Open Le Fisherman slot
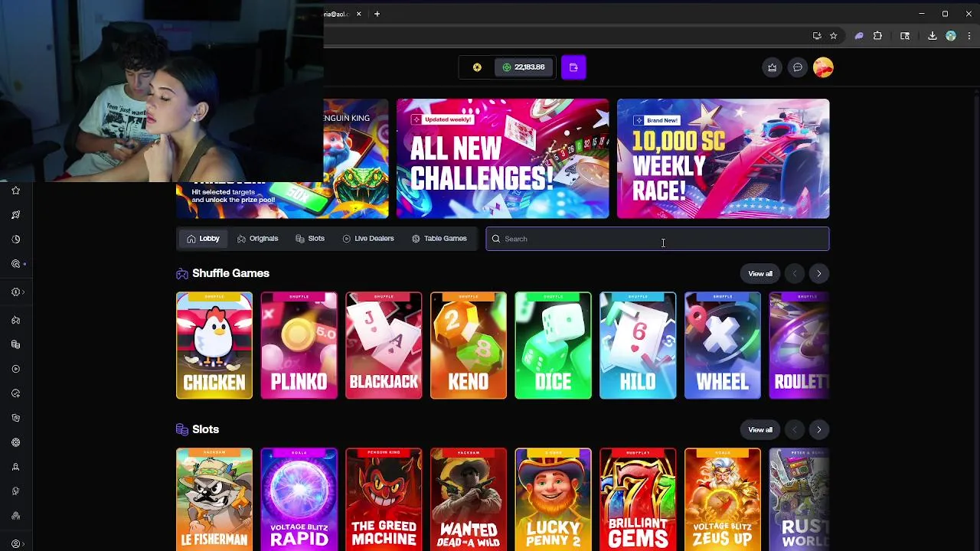980x551 pixels. pyautogui.click(x=214, y=500)
